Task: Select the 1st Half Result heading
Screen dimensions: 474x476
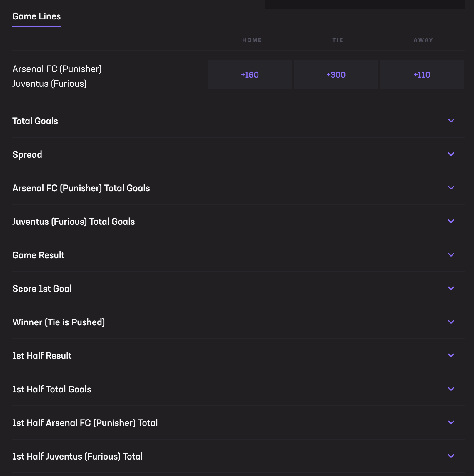Action: pyautogui.click(x=42, y=356)
